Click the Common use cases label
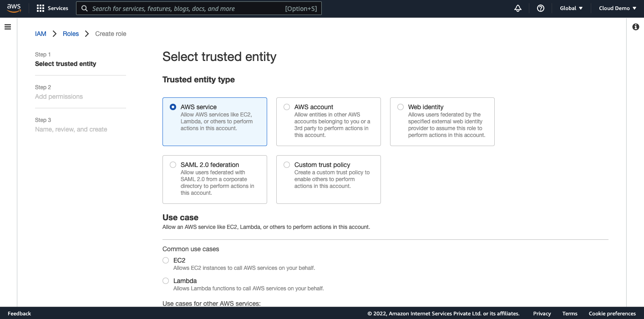This screenshot has height=319, width=644. (191, 249)
